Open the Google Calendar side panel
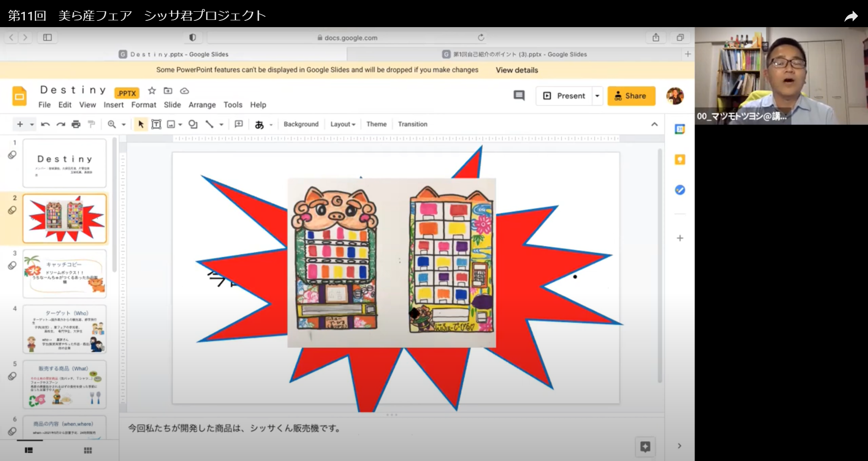The image size is (868, 461). tap(679, 129)
